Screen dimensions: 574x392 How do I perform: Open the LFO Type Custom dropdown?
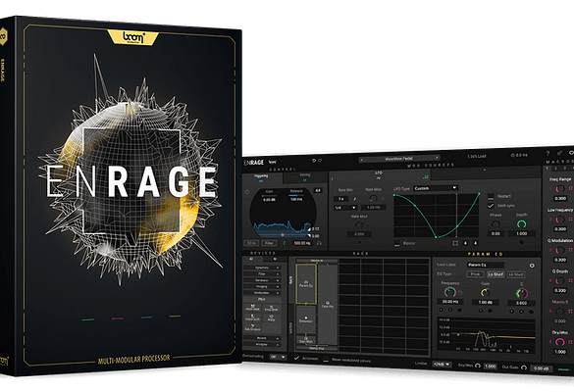click(x=436, y=188)
